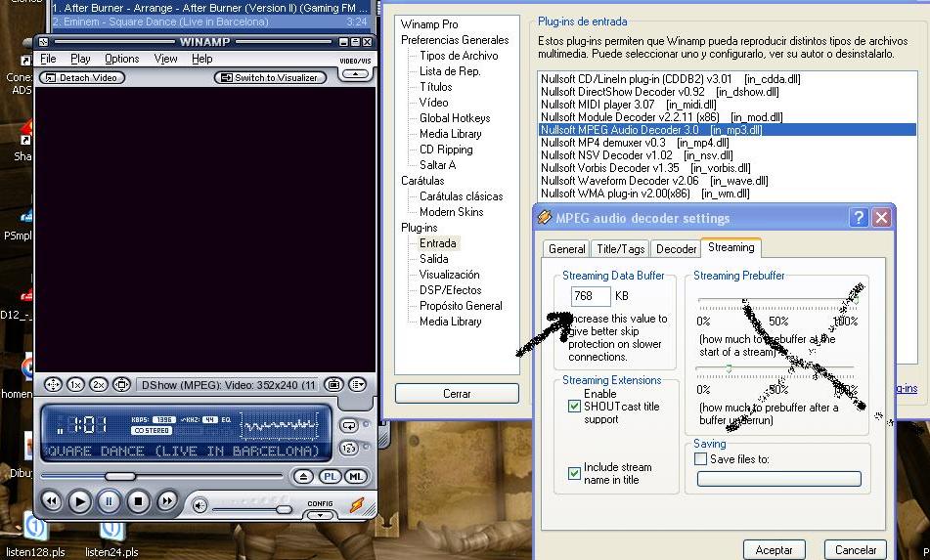Select Nullsoft WMA plug-in v2.00 entry
Image resolution: width=930 pixels, height=560 pixels.
(x=644, y=194)
